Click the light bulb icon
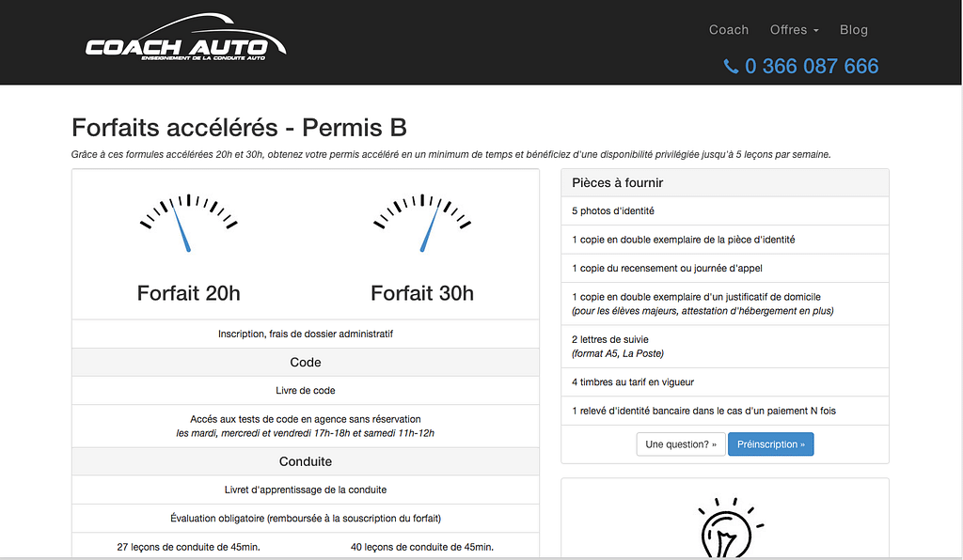Image resolution: width=963 pixels, height=560 pixels. [724, 528]
